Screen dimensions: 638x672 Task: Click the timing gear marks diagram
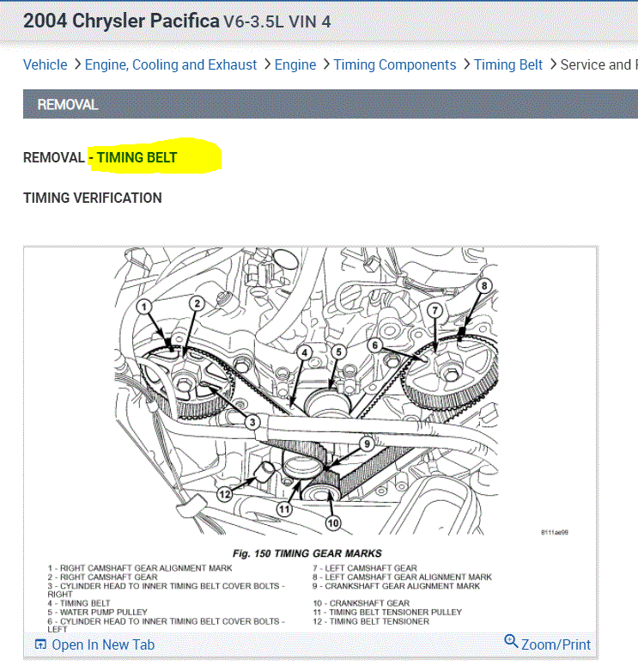pos(307,391)
